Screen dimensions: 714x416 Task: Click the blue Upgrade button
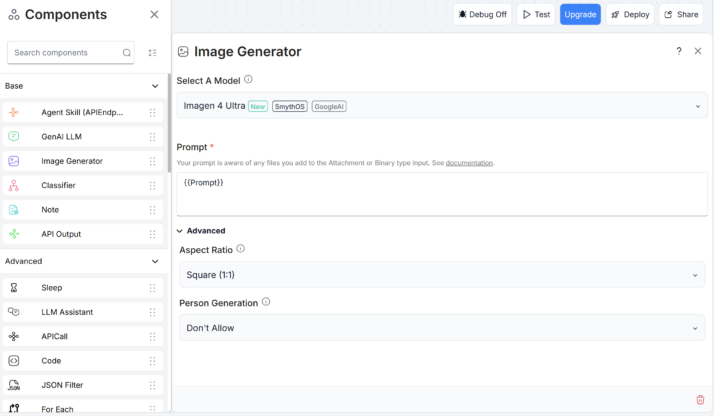[580, 14]
